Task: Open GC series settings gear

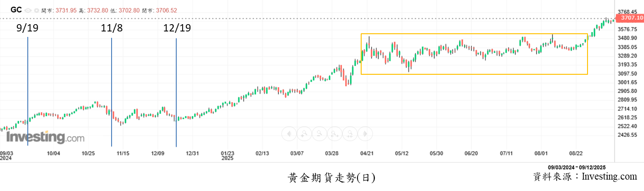Action: [36, 10]
